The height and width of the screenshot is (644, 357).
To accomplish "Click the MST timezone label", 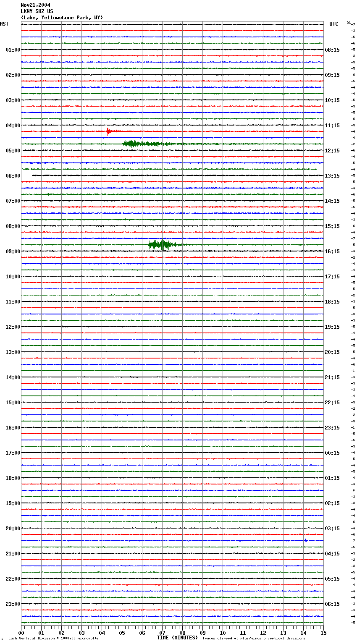I will point(4,24).
